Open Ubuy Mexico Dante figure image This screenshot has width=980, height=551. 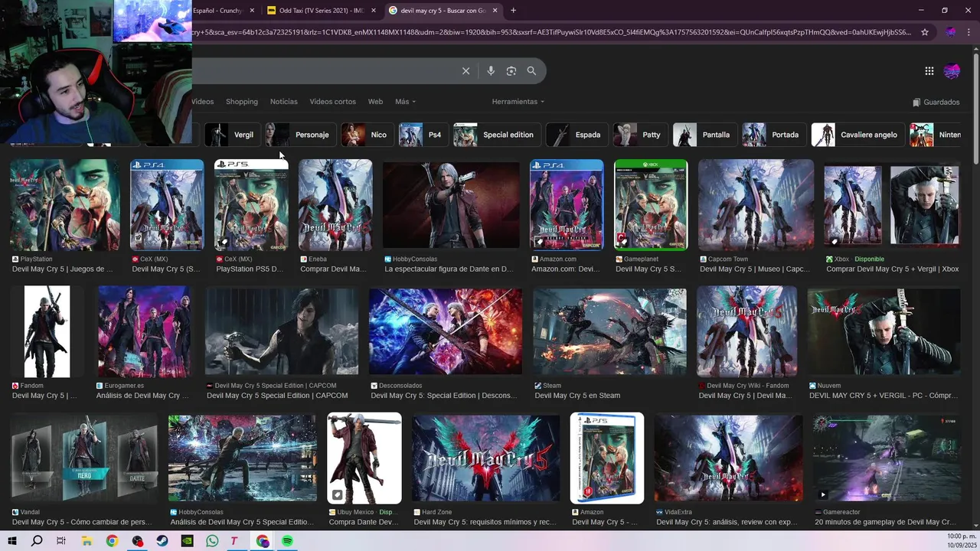[x=364, y=458]
